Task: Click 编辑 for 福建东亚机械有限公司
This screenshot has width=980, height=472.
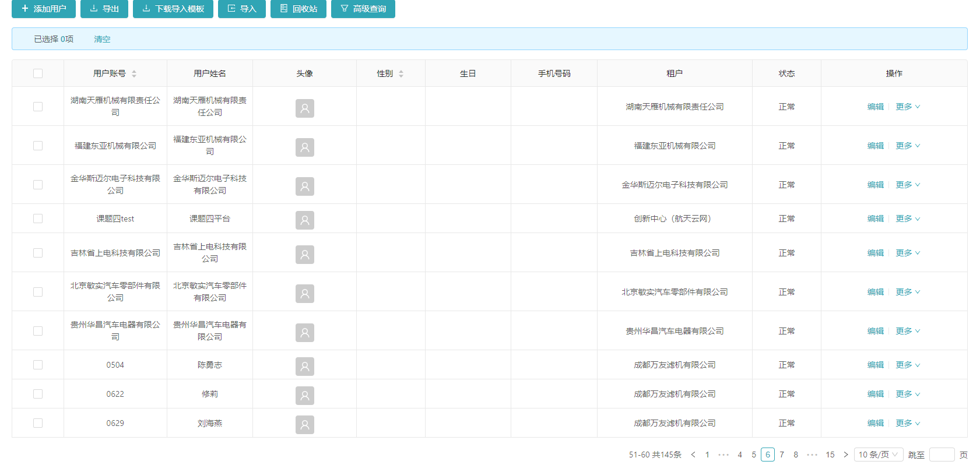Action: (875, 146)
